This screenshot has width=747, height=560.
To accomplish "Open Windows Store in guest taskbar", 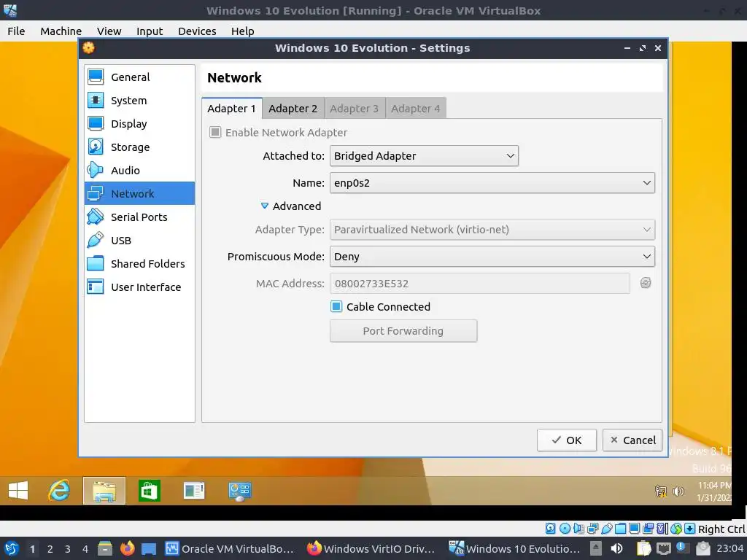I will (149, 491).
